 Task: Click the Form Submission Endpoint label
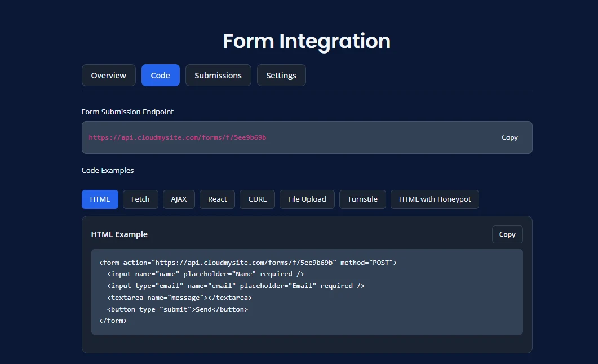pos(127,112)
